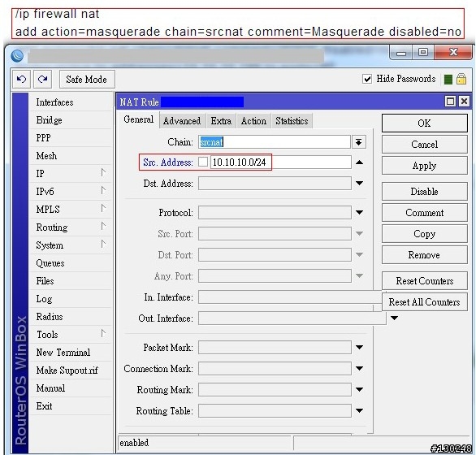Expand the Protocol field
The height and width of the screenshot is (455, 476).
pyautogui.click(x=359, y=212)
